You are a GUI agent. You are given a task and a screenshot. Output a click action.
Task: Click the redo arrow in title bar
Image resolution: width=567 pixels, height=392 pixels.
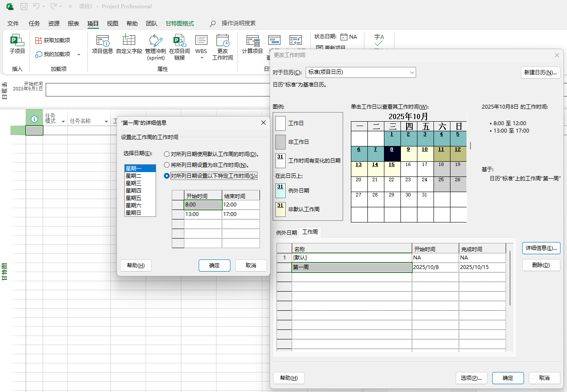[53, 7]
